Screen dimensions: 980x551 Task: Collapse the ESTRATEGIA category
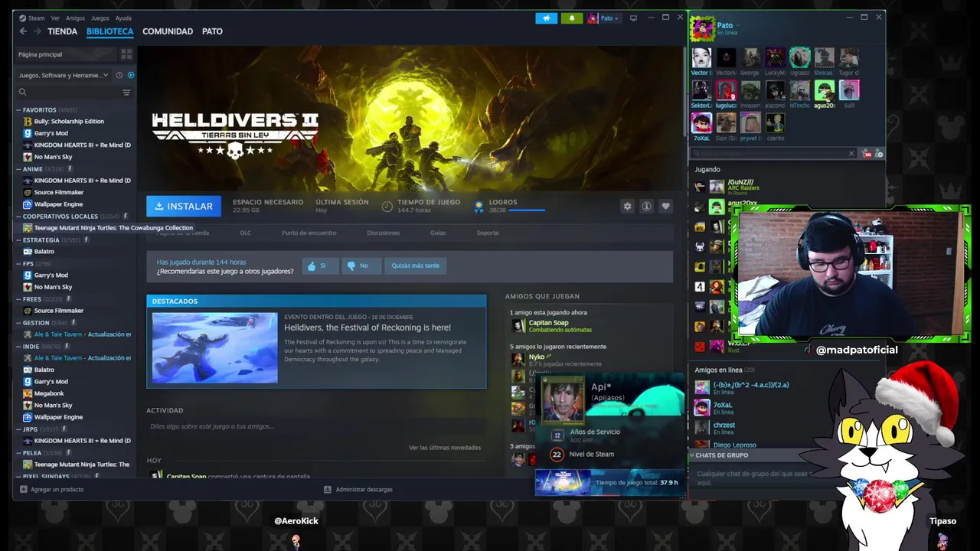[18, 240]
